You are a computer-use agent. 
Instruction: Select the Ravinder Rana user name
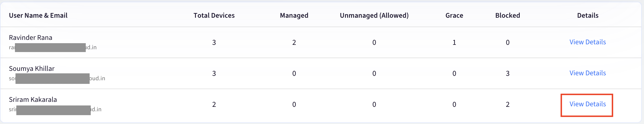click(x=31, y=38)
